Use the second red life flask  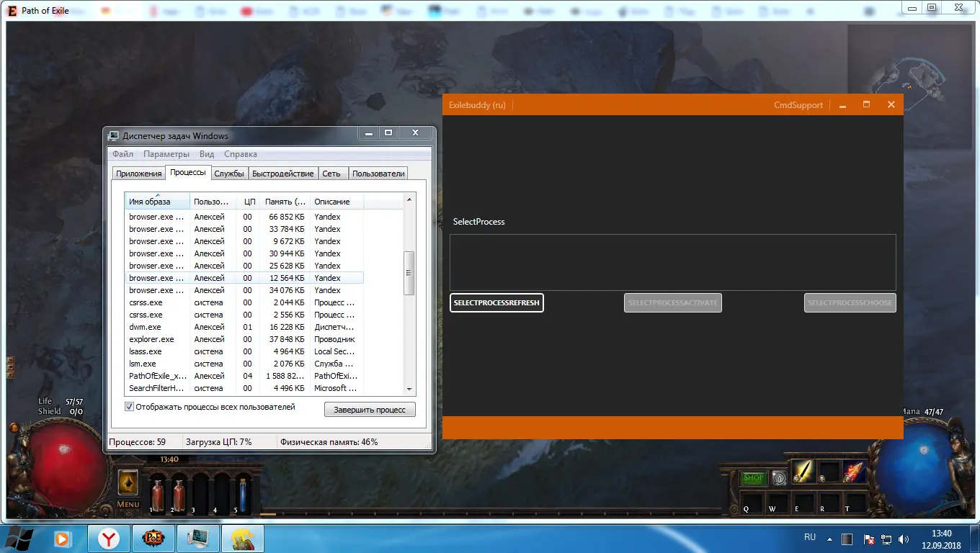[178, 495]
